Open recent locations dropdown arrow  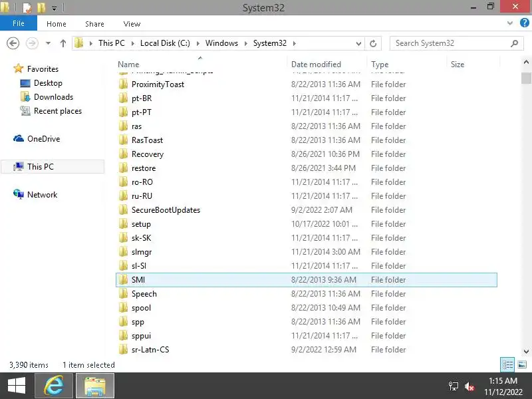[x=48, y=43]
